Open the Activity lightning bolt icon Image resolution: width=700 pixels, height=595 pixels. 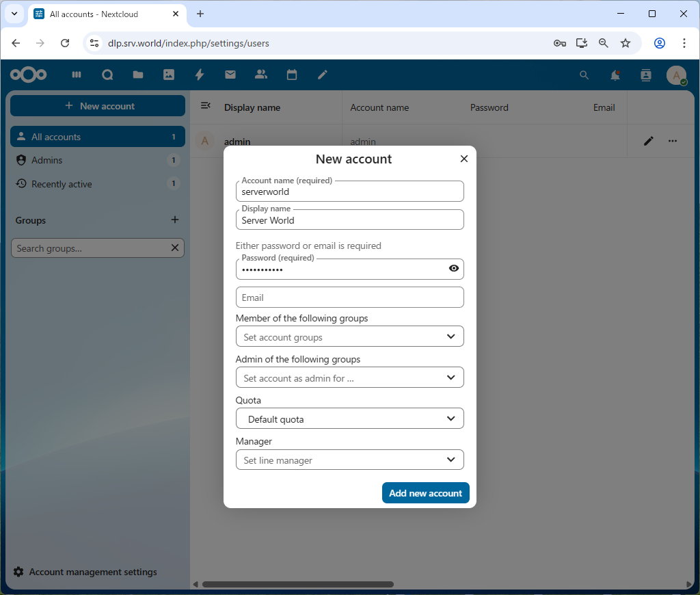(200, 75)
